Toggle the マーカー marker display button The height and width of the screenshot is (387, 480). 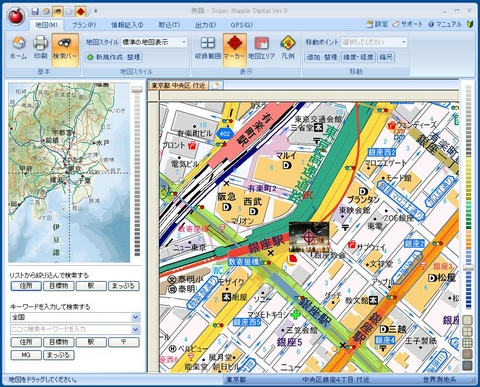(234, 49)
